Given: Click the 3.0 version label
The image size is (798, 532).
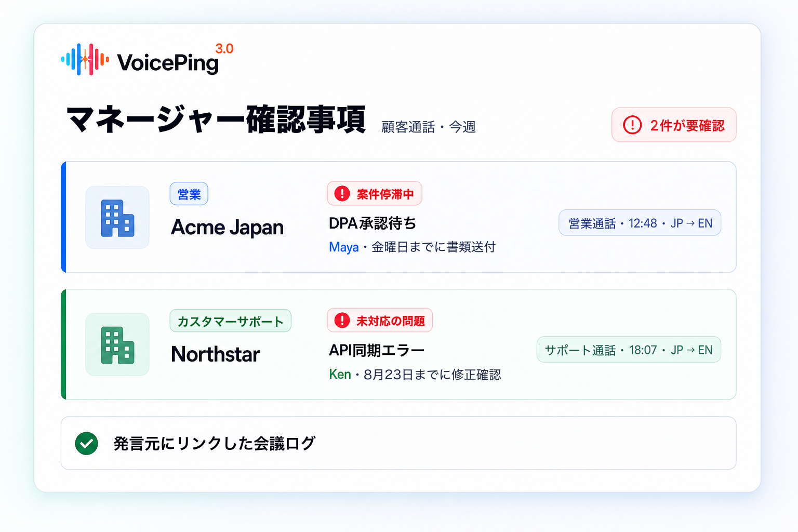Looking at the screenshot, I should point(224,49).
